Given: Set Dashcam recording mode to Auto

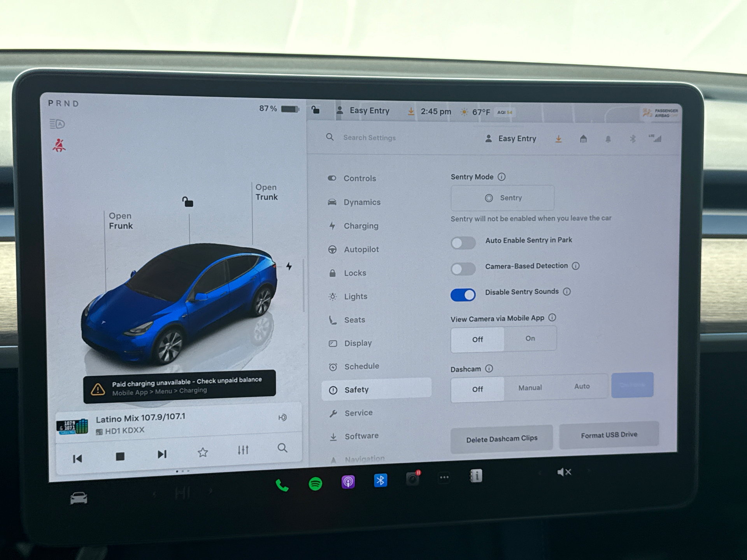Looking at the screenshot, I should pos(582,387).
